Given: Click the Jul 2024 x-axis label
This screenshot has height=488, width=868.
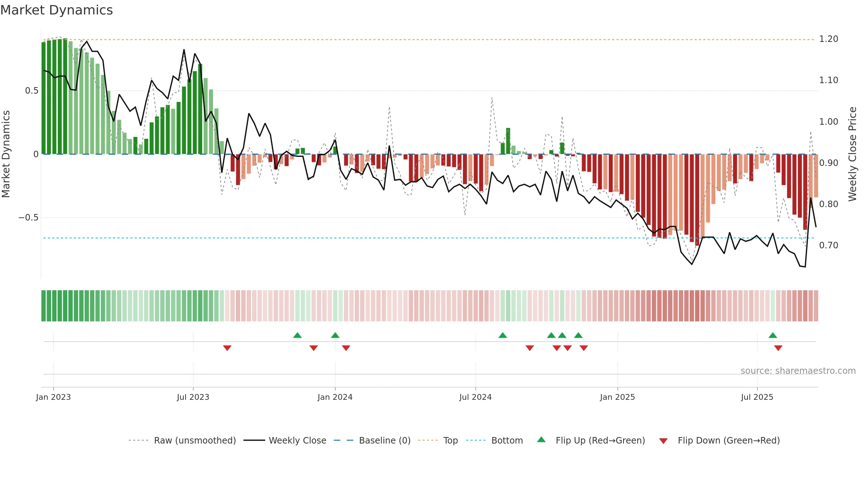Looking at the screenshot, I should 476,397.
